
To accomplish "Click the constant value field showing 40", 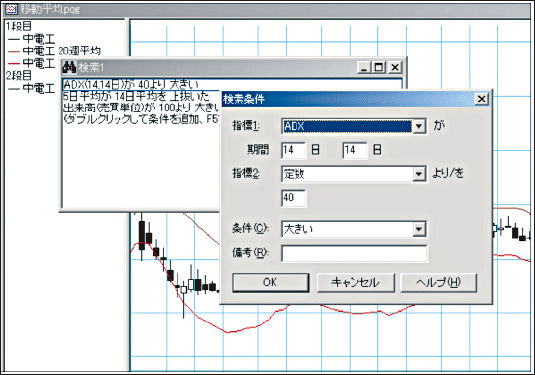I will tap(293, 198).
